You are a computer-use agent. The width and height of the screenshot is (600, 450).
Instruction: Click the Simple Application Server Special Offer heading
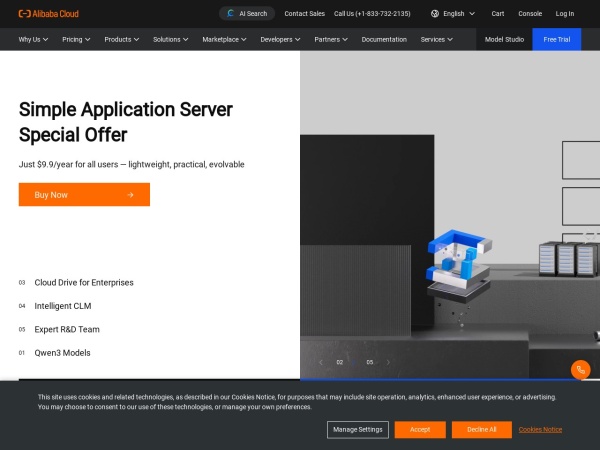tap(126, 122)
